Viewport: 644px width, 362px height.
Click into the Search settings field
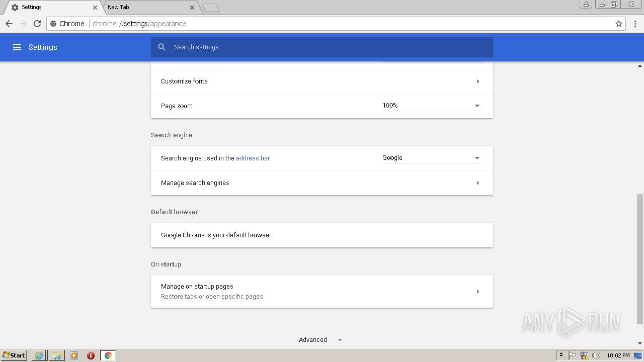click(322, 47)
